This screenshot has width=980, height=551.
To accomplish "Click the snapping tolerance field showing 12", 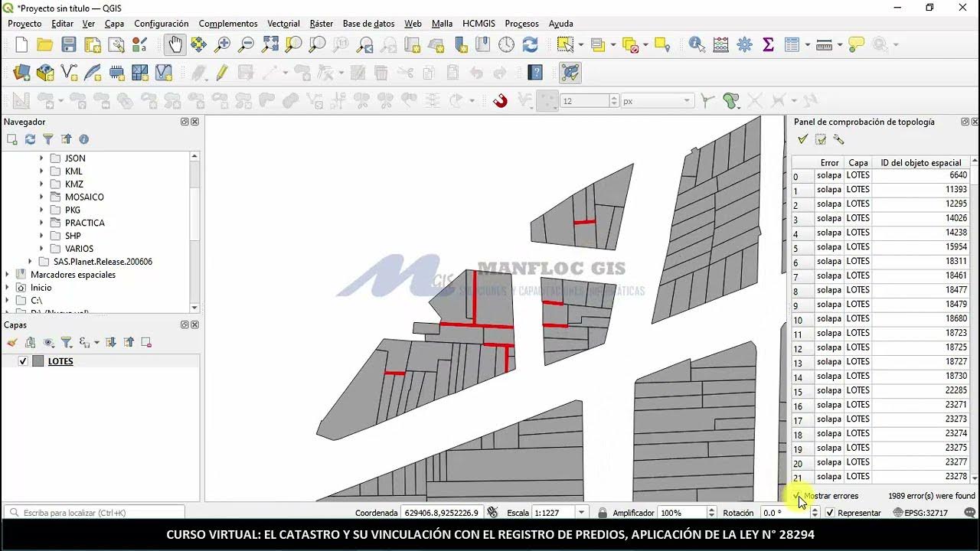I will point(586,101).
